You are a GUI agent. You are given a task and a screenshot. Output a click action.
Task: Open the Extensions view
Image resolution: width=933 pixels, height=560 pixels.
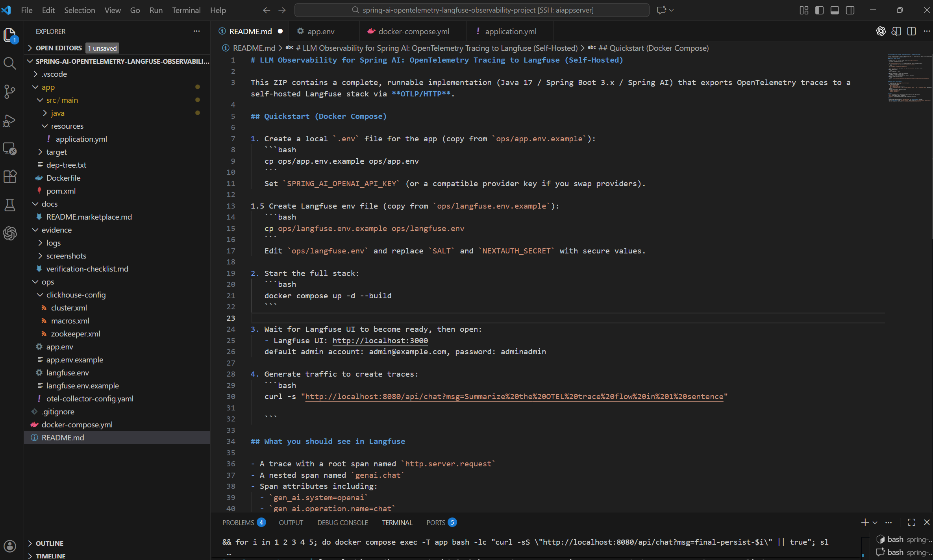pyautogui.click(x=10, y=176)
